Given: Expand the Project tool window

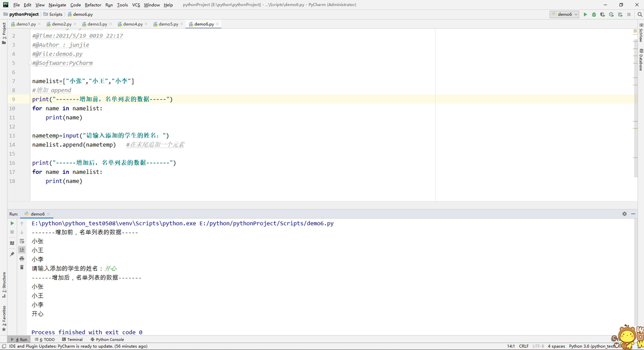Looking at the screenshot, I should [x=4, y=34].
